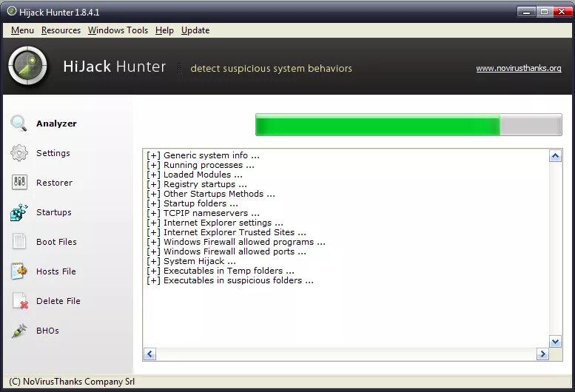Click the BHOs syringe icon
This screenshot has height=392, width=575.
[19, 331]
